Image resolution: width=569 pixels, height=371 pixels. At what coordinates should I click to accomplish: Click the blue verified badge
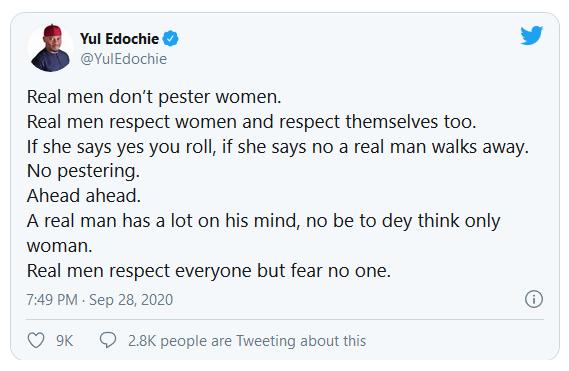point(171,38)
